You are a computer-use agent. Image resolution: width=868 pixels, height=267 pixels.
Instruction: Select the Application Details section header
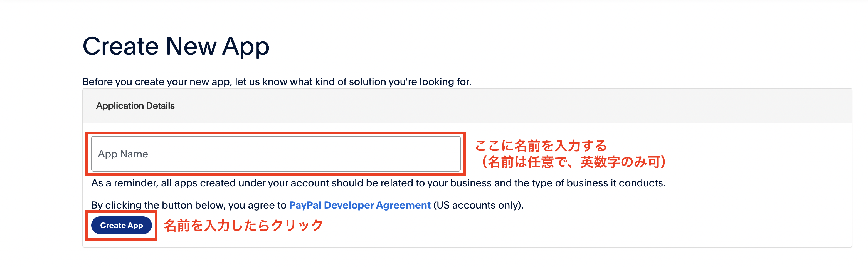click(x=135, y=105)
